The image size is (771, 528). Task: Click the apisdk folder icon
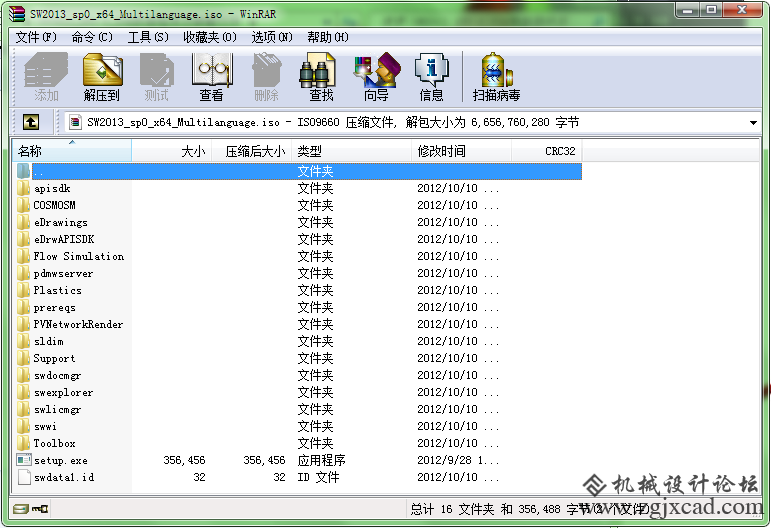(24, 188)
